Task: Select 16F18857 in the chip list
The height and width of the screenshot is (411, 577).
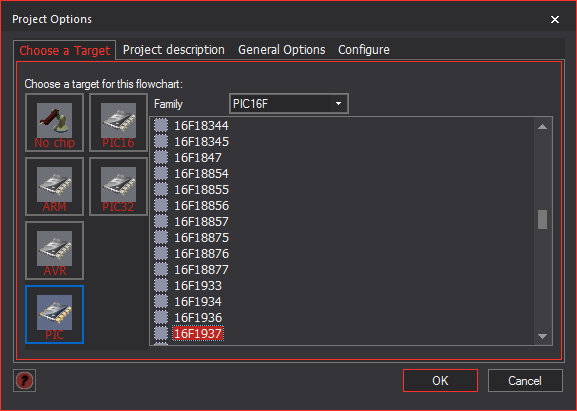Action: [201, 222]
